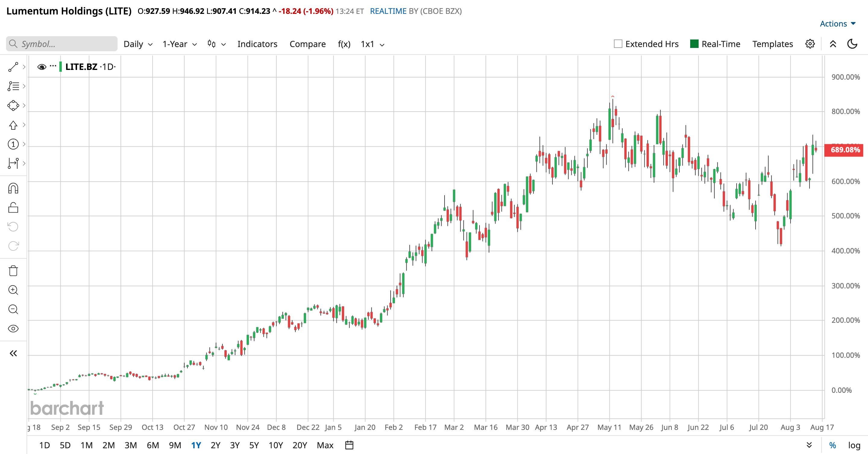The height and width of the screenshot is (454, 868).
Task: Hide the LITE.BZ series with eye icon
Action: [42, 67]
